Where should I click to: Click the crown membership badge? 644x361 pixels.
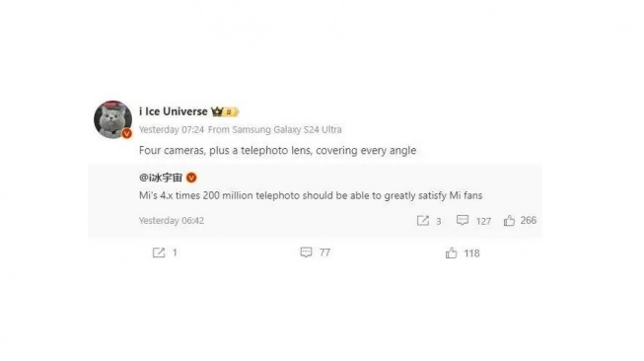[x=225, y=111]
